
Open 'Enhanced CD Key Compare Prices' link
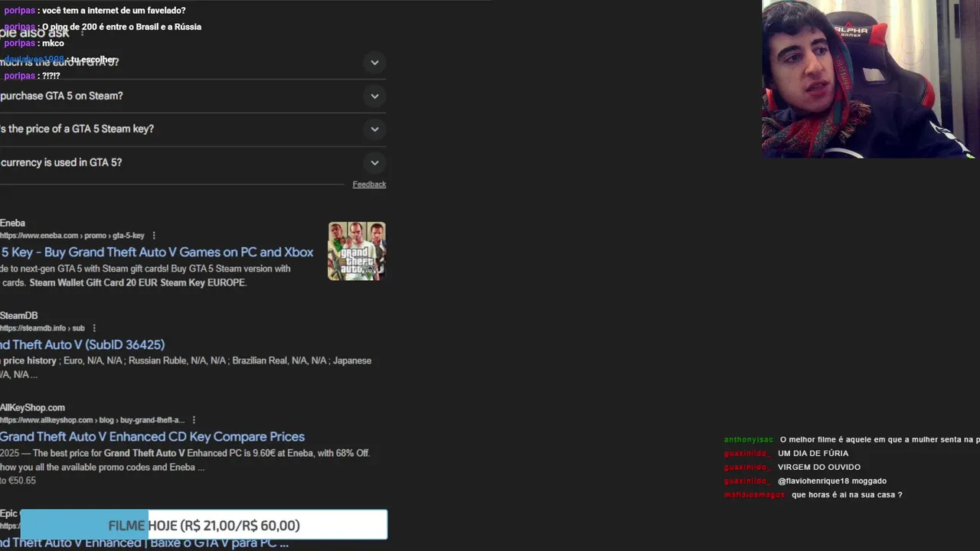(152, 437)
